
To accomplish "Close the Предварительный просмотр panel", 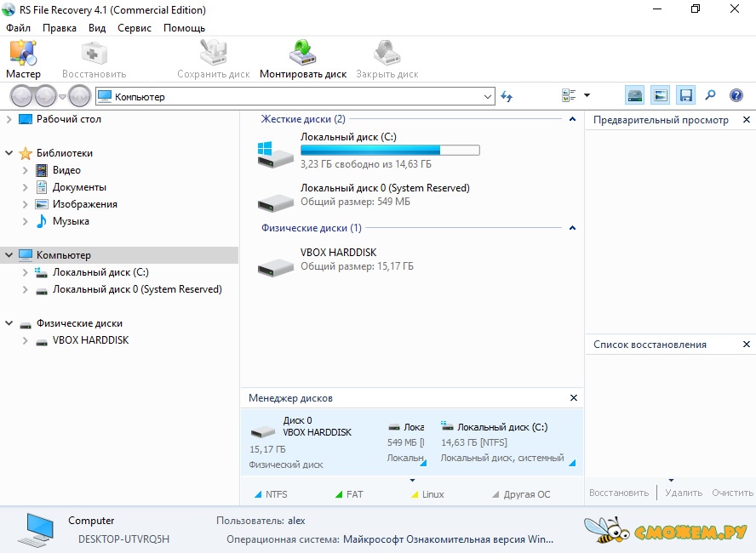I will pyautogui.click(x=747, y=119).
